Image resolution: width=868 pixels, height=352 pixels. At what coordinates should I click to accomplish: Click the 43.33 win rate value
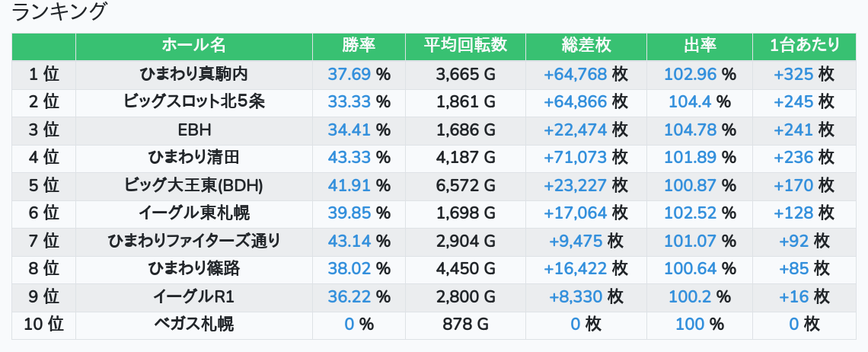pos(349,158)
